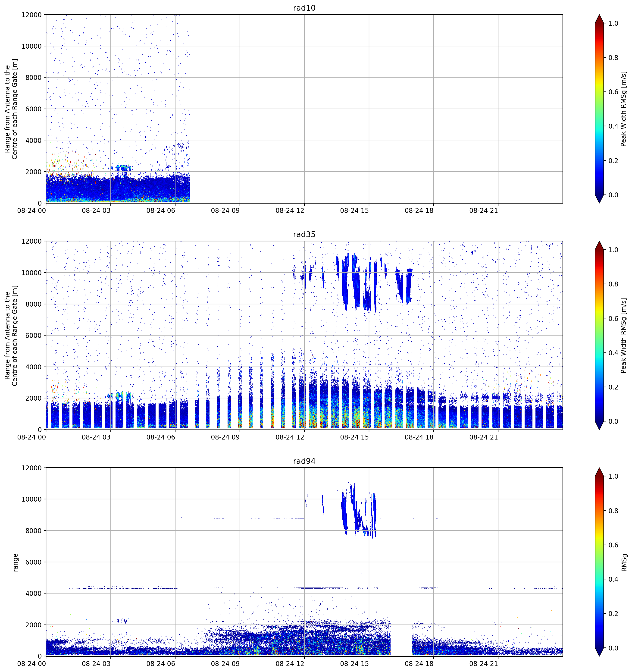The height and width of the screenshot is (672, 632).
Task: Click the '08-24 21' tick under rad94
Action: [x=483, y=664]
